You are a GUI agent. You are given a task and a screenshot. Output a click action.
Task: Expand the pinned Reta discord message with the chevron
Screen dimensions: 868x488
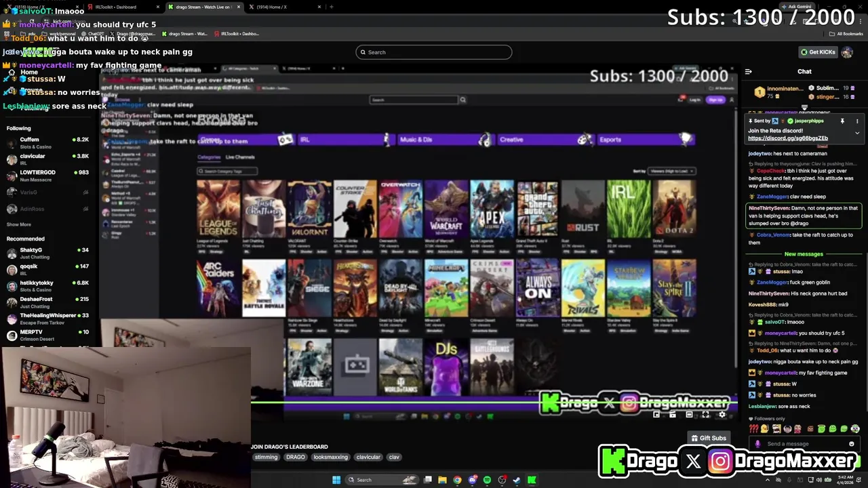857,133
